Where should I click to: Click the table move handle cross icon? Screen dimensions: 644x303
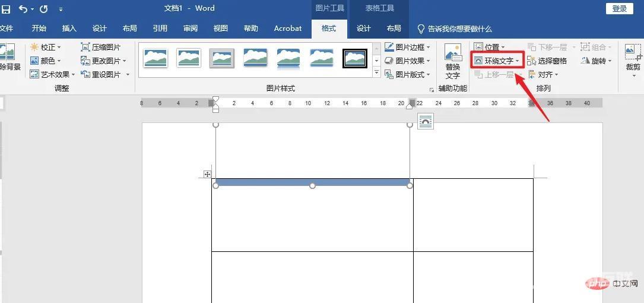coord(207,174)
